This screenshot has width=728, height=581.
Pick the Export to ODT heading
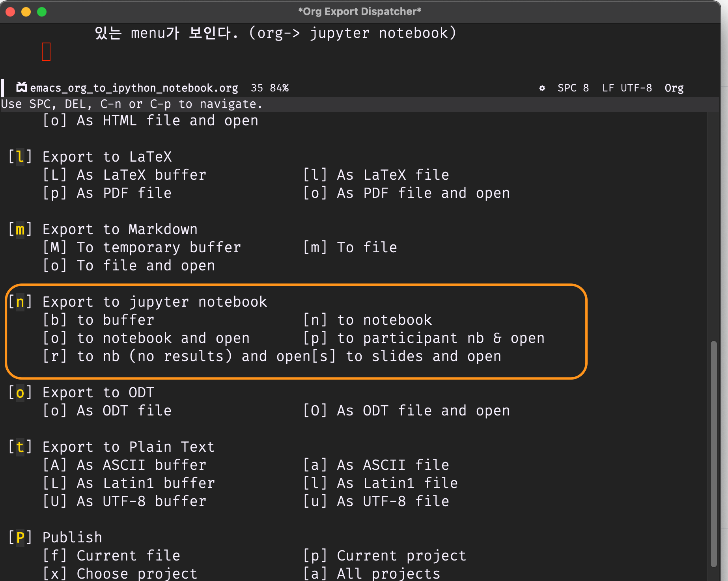(x=98, y=393)
